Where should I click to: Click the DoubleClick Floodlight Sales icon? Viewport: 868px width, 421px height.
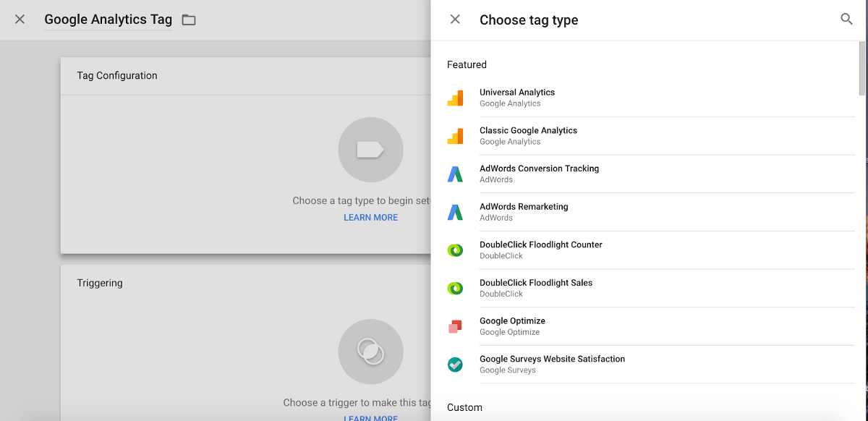455,289
